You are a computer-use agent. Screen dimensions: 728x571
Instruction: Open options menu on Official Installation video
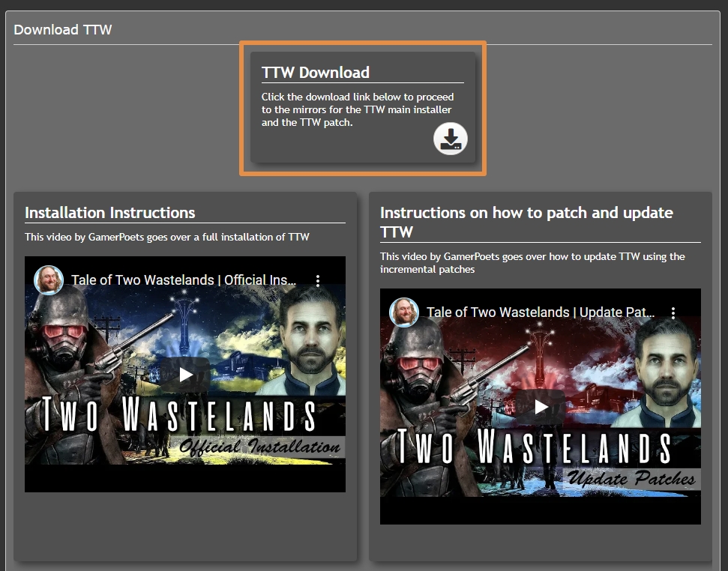(318, 280)
